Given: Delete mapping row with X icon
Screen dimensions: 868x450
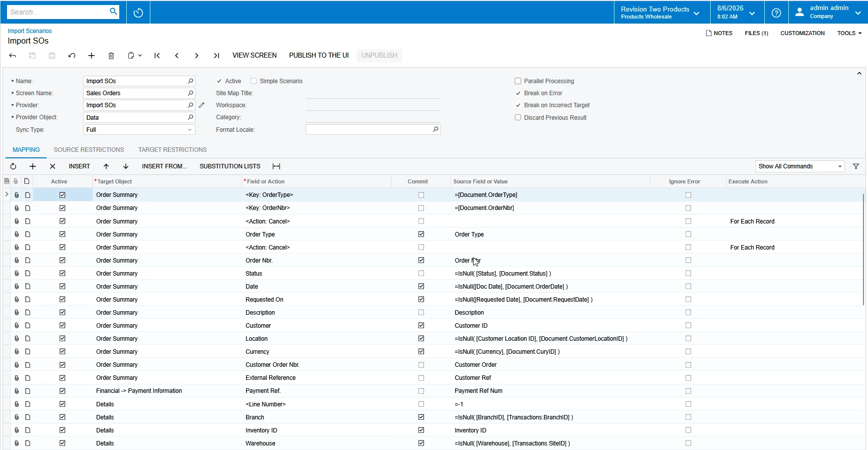Looking at the screenshot, I should [53, 166].
